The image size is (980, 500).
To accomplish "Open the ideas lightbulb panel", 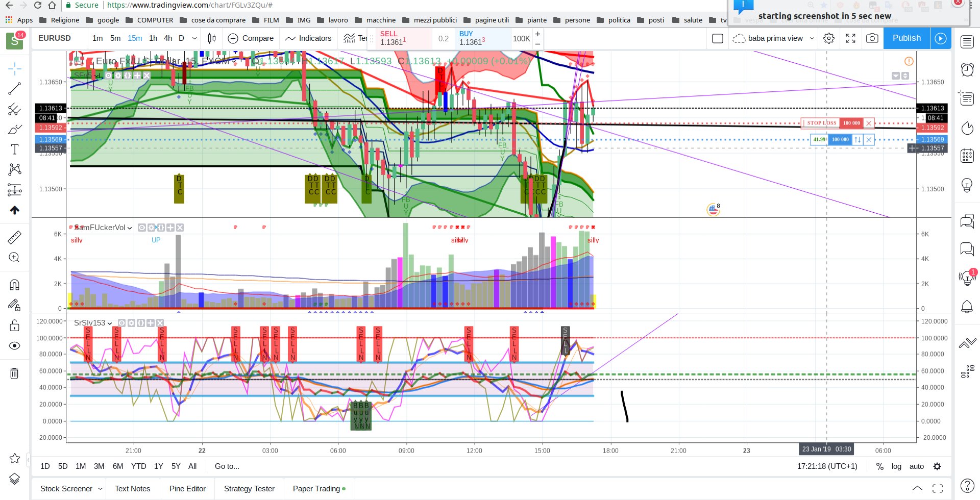I will pos(967,185).
